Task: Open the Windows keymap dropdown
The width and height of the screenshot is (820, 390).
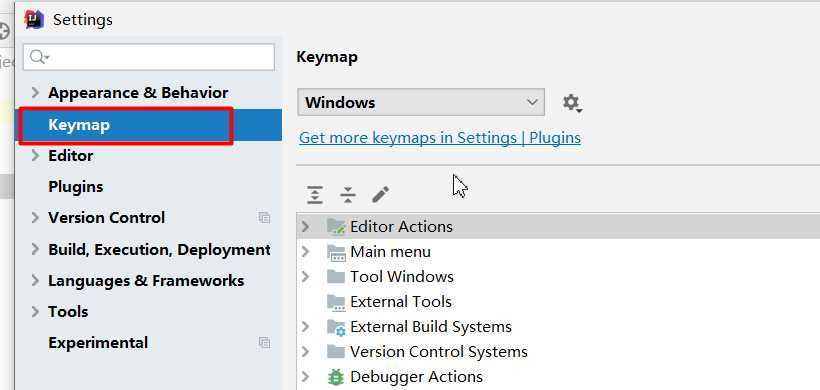Action: [x=421, y=102]
